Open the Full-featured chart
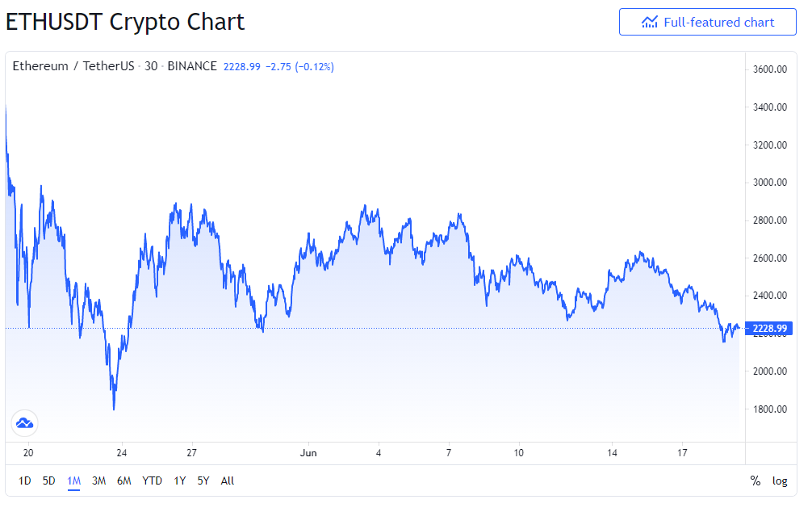Screen dimensions: 812x512 point(707,23)
